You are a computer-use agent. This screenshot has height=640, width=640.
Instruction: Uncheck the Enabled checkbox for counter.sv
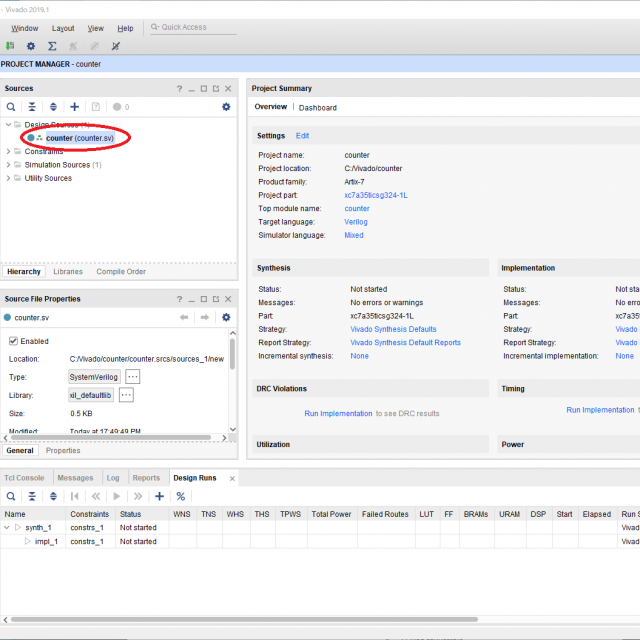point(13,341)
